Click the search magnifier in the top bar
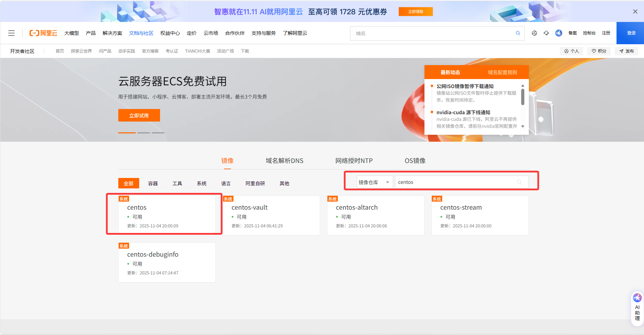This screenshot has width=644, height=335. click(x=518, y=33)
